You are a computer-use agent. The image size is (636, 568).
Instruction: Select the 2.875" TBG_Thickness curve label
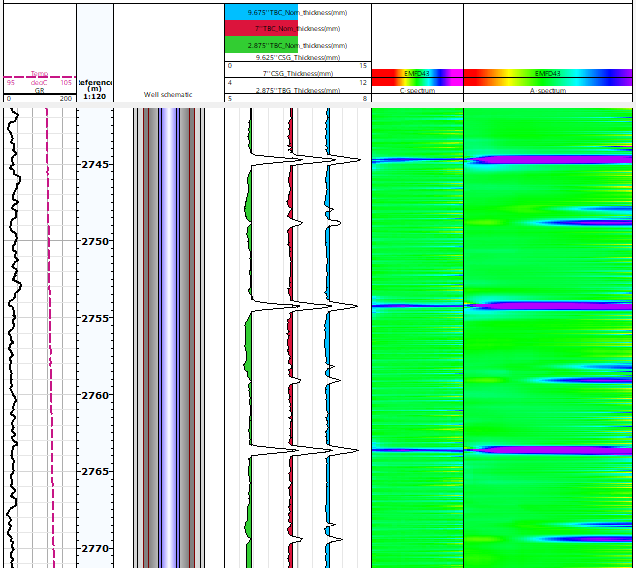click(x=297, y=90)
